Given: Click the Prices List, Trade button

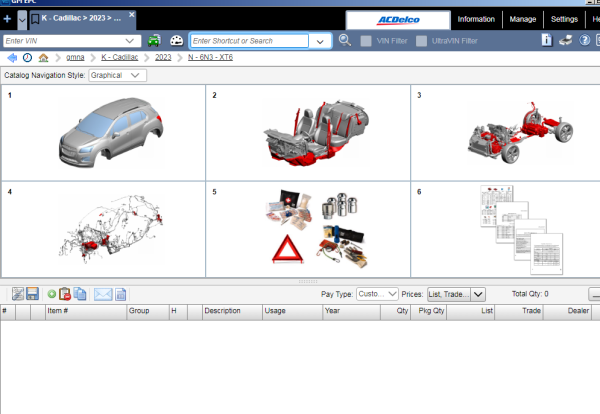Looking at the screenshot, I should (449, 294).
